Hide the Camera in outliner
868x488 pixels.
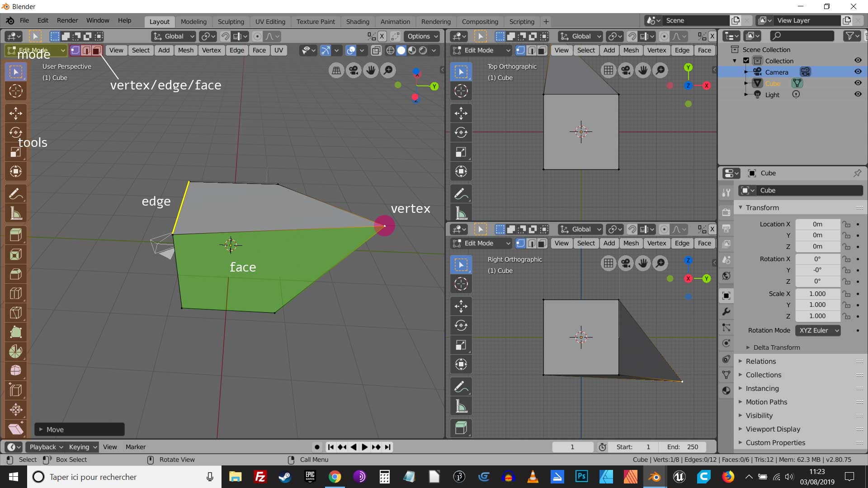click(x=858, y=72)
